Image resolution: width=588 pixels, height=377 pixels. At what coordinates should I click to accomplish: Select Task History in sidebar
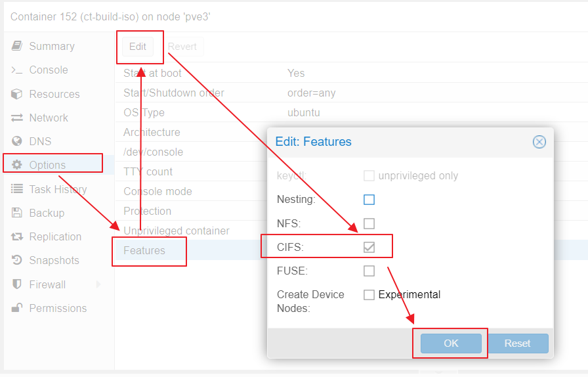point(58,189)
